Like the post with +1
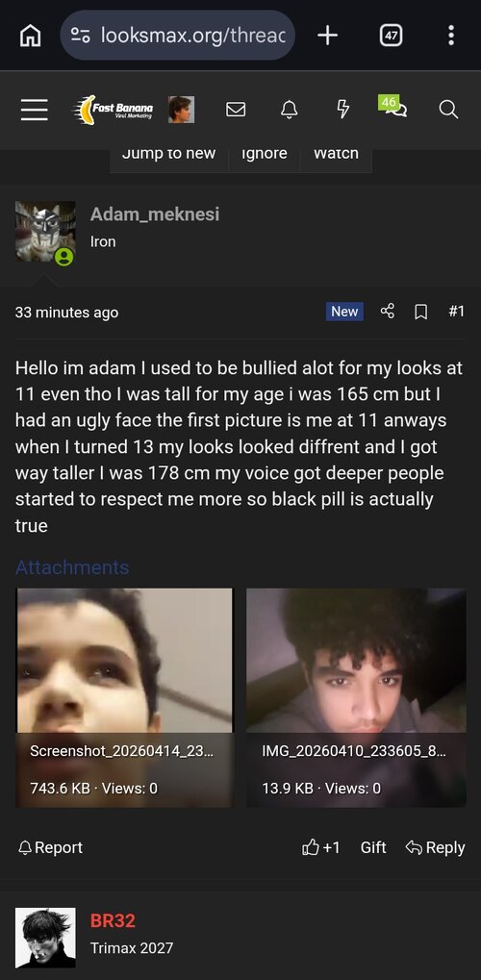 pyautogui.click(x=321, y=847)
